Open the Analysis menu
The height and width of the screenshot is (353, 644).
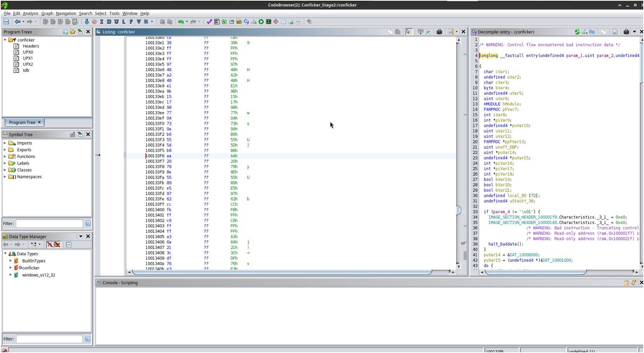pos(31,13)
